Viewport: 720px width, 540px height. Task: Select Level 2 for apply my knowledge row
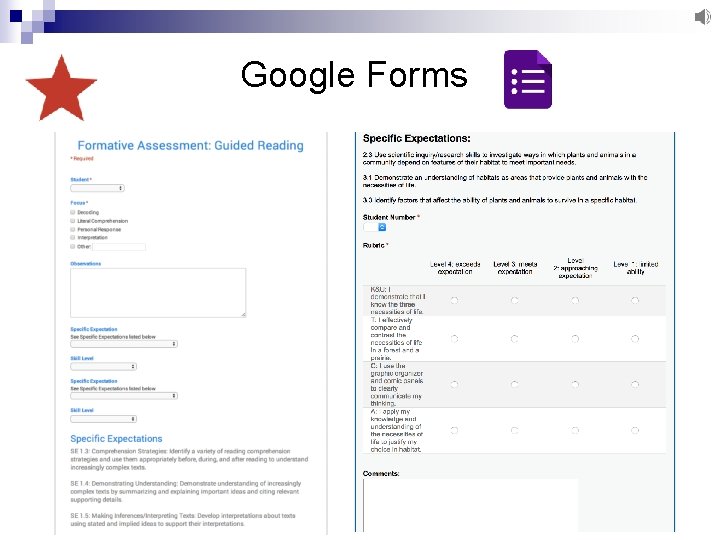pos(575,430)
